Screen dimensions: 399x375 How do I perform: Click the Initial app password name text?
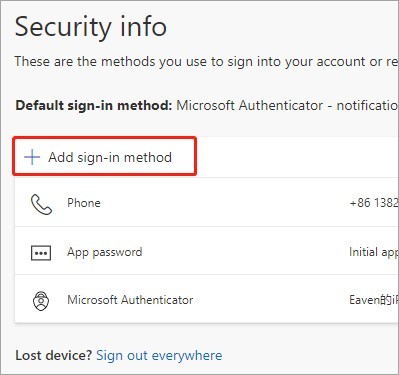374,252
